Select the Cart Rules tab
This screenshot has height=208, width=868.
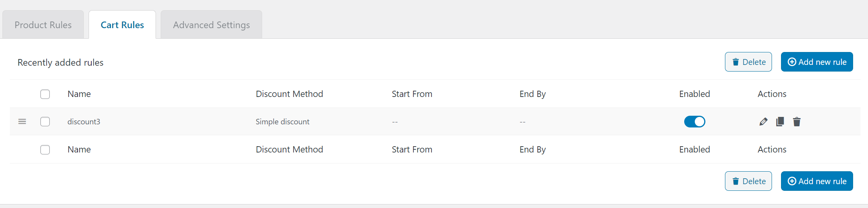tap(122, 25)
